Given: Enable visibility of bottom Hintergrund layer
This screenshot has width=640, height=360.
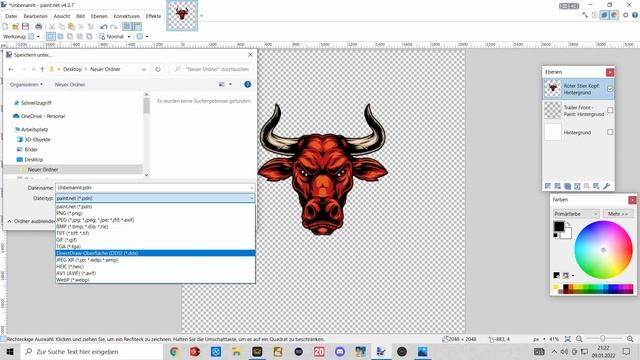Looking at the screenshot, I should coord(610,132).
